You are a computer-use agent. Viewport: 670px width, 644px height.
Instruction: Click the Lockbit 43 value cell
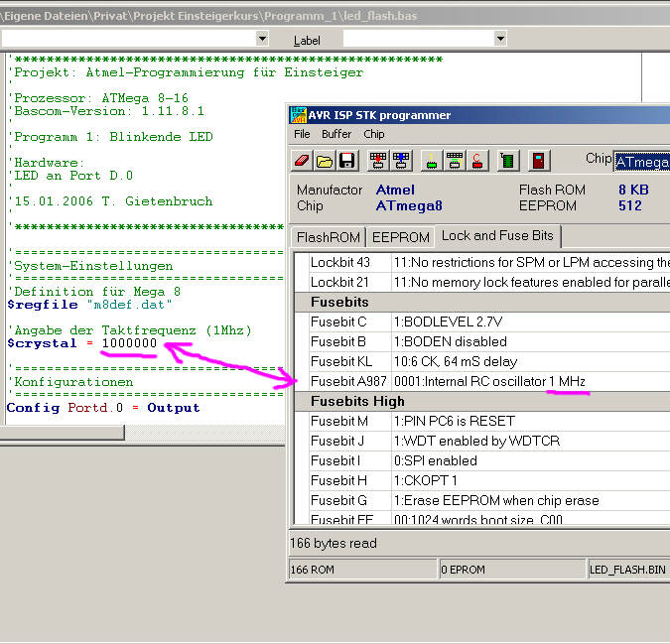[531, 262]
